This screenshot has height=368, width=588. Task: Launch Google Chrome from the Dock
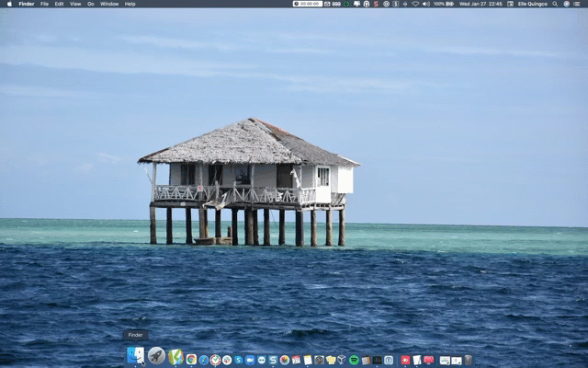[191, 360]
